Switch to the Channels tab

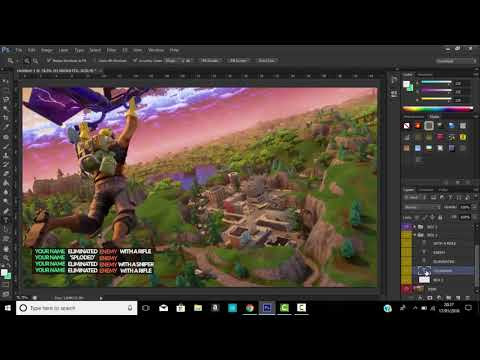pyautogui.click(x=426, y=190)
